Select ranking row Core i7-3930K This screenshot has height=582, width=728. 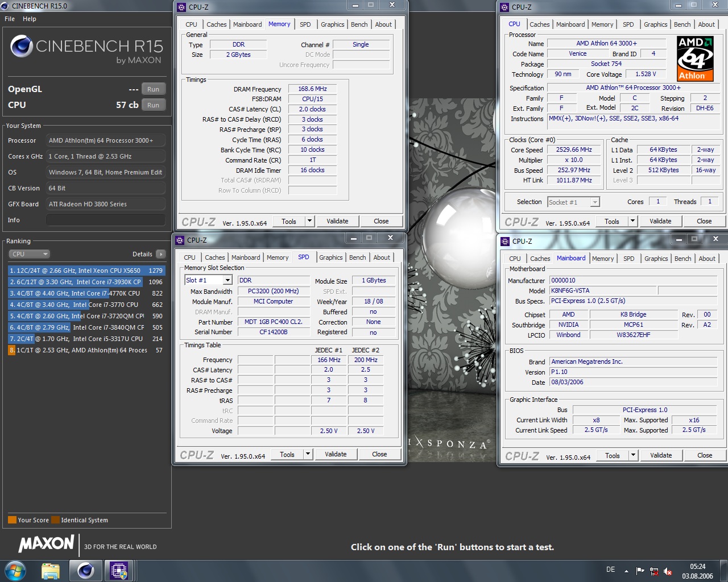click(86, 282)
